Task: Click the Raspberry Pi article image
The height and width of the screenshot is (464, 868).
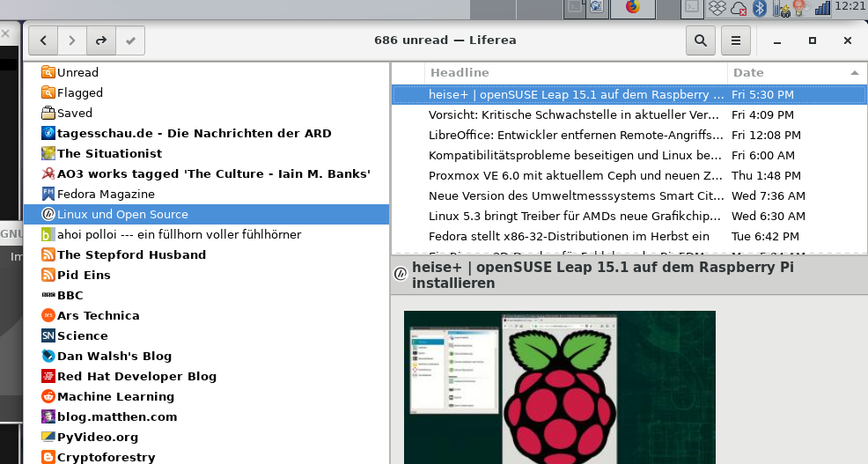Action: (560, 387)
